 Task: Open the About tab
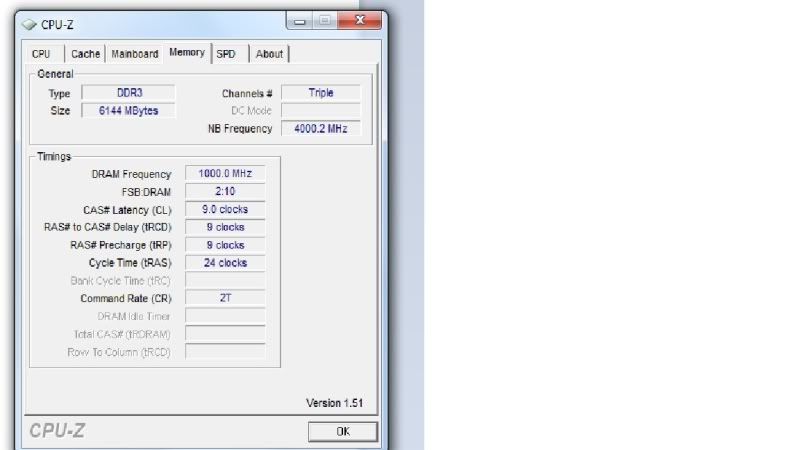click(x=269, y=54)
